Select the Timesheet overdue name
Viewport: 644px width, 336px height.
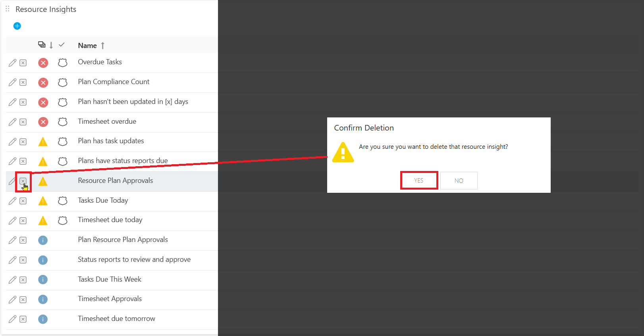pos(107,121)
